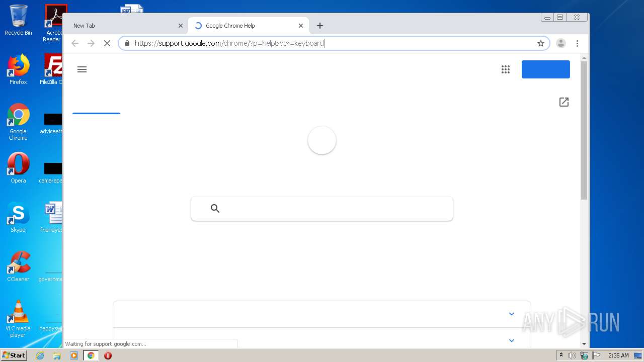Select the Skype desktop shortcut
644x362 pixels.
click(18, 217)
